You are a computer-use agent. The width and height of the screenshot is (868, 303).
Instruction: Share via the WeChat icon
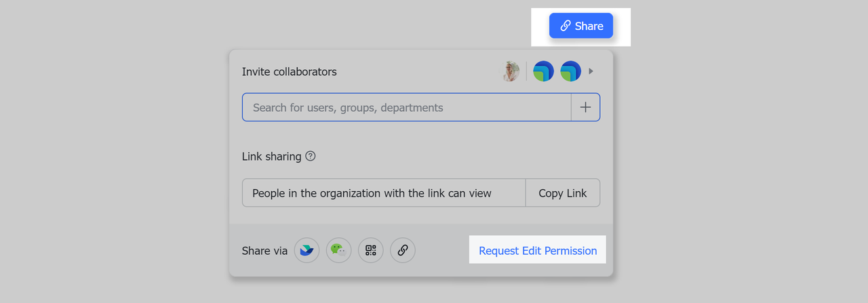click(338, 250)
